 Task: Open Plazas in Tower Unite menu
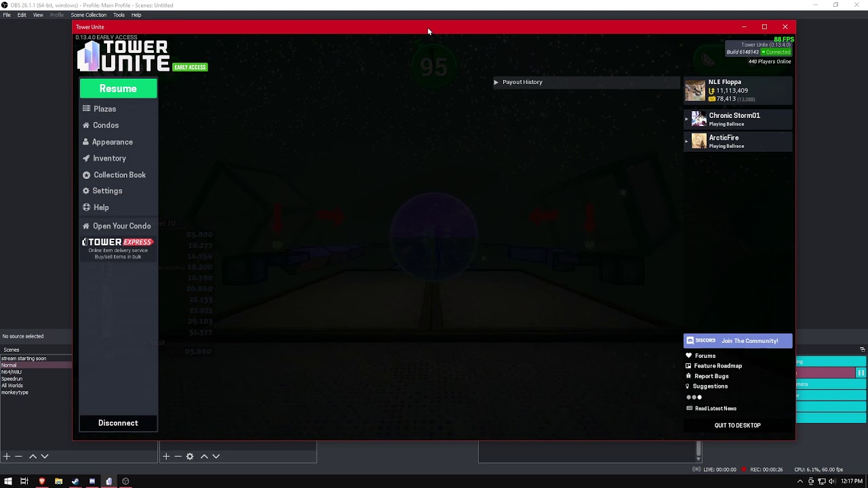[104, 109]
